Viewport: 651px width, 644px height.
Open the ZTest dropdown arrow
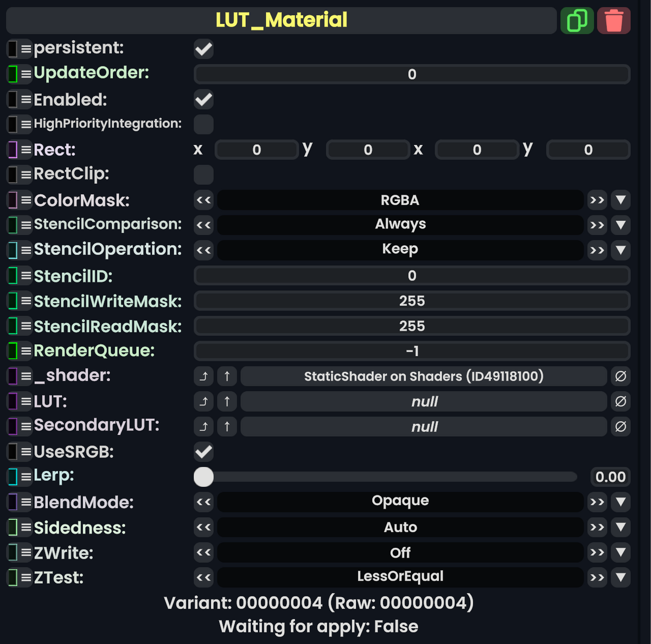tap(621, 577)
